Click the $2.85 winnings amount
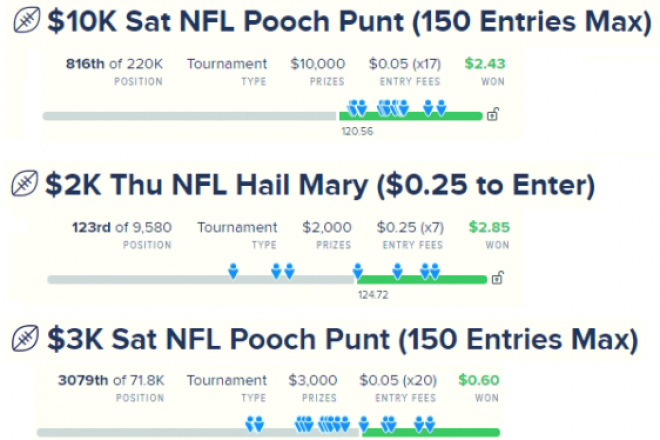Screen dimensions: 660x440 click(489, 227)
